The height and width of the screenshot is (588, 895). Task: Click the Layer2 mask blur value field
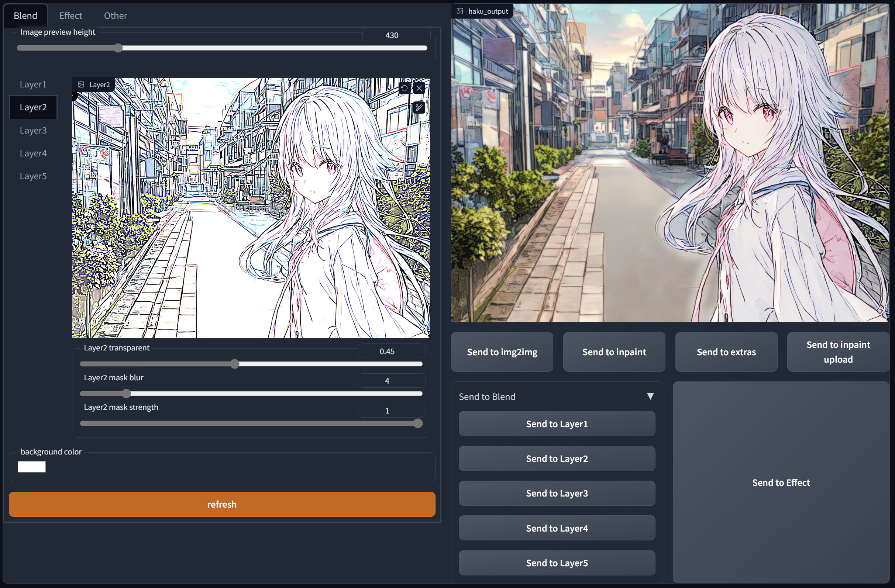(391, 381)
